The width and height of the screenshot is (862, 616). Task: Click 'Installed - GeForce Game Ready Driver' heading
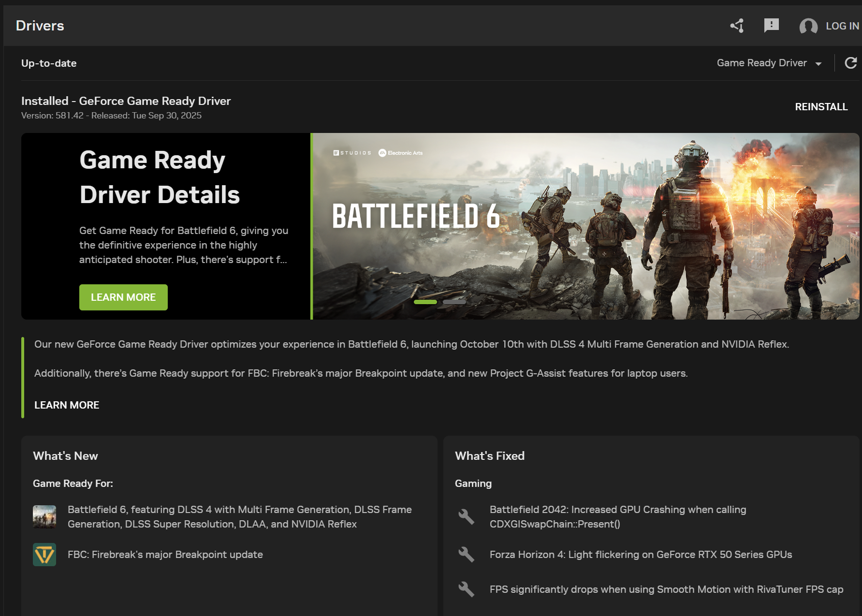point(126,101)
